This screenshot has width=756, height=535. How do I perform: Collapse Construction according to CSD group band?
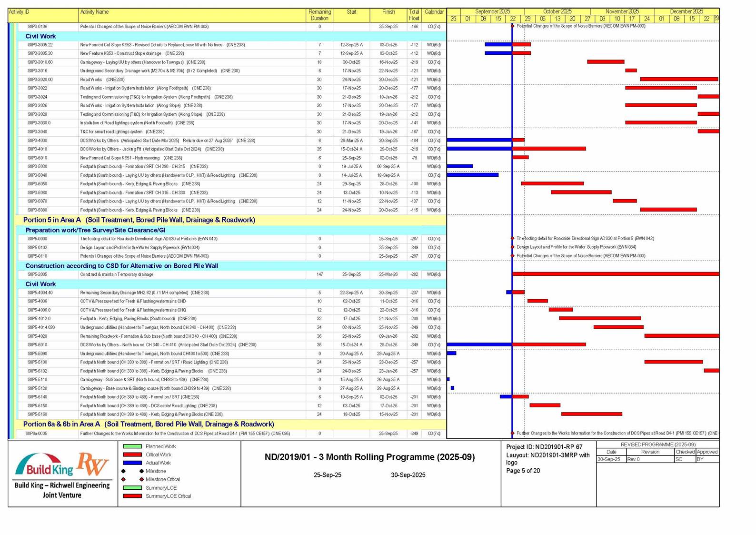pyautogui.click(x=121, y=266)
